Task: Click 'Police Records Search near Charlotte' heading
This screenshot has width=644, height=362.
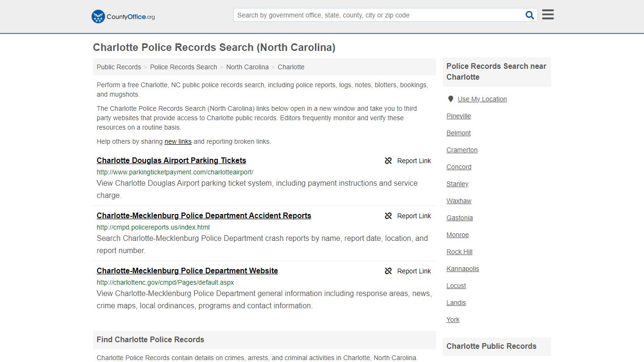Action: (496, 72)
